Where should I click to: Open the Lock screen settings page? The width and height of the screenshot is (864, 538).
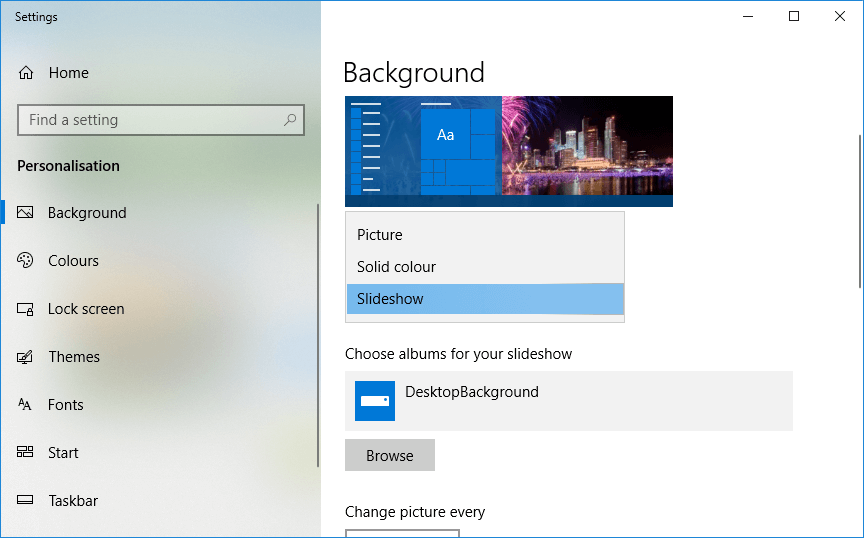(86, 309)
